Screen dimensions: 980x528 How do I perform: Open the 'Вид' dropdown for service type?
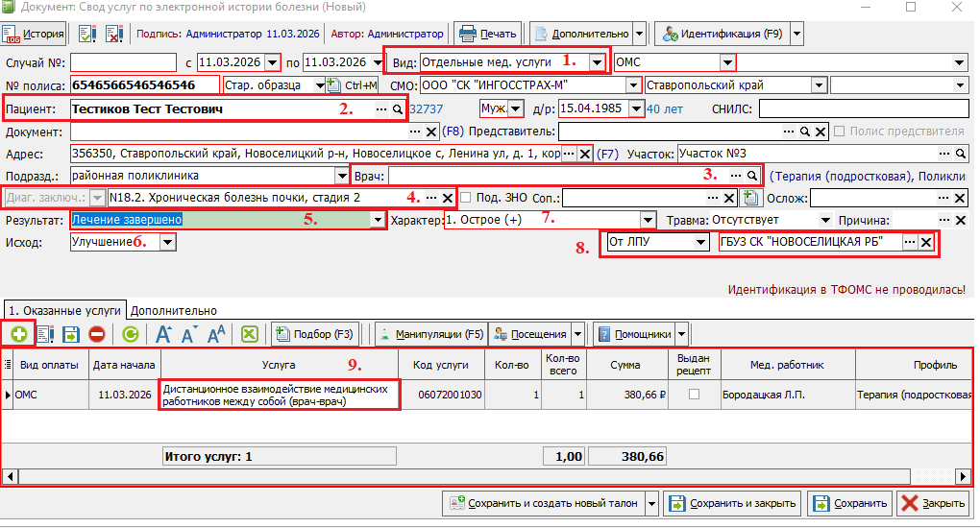point(598,62)
